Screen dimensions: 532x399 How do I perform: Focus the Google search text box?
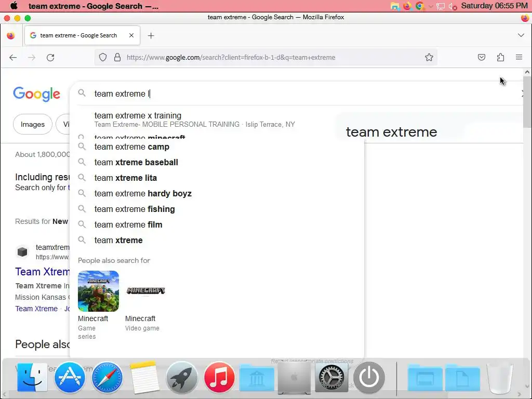point(299,94)
